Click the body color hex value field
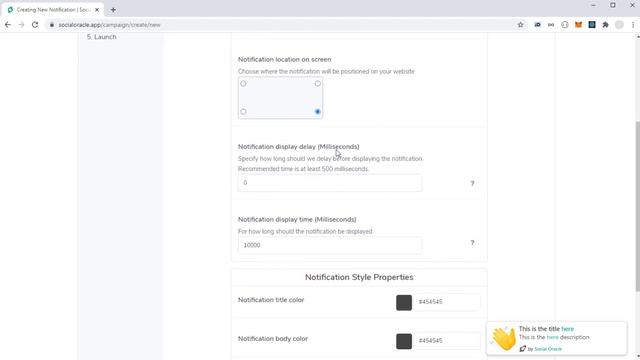Screen dimensions: 640x360 click(447, 341)
